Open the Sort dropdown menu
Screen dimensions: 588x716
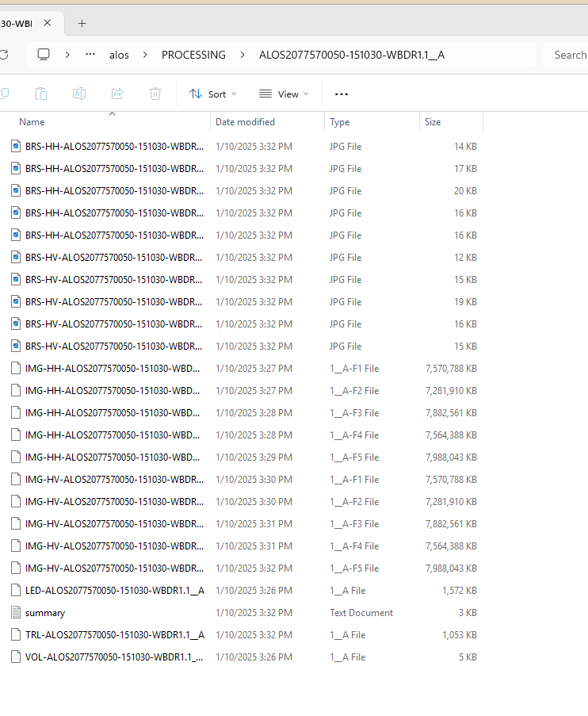click(x=212, y=94)
